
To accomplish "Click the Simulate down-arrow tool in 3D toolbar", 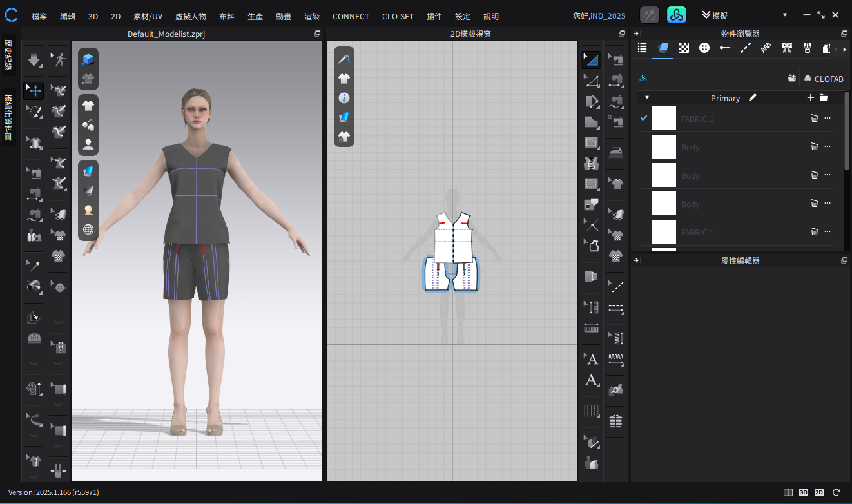I will 34,60.
